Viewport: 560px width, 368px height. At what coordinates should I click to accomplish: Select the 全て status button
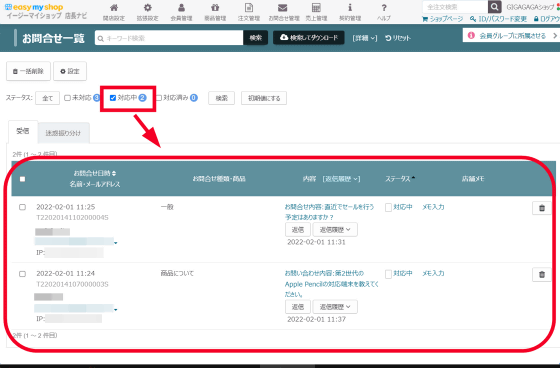point(48,98)
